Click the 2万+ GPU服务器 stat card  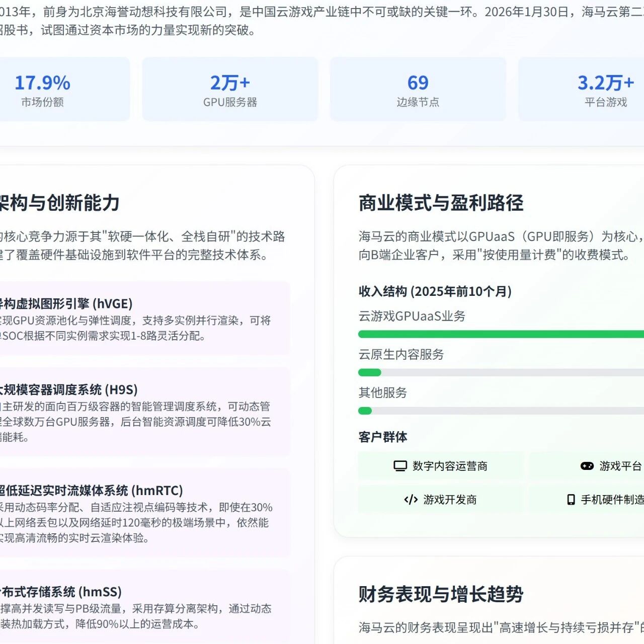230,89
